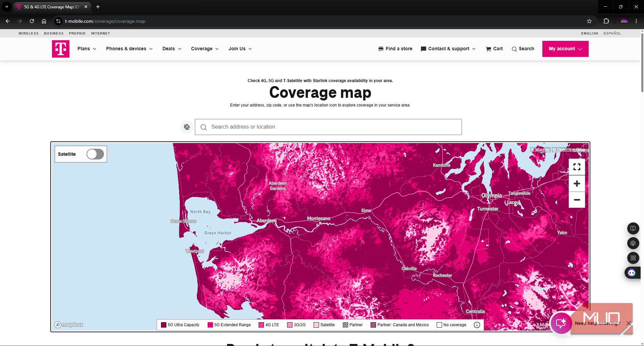Expand the Phones & devices menu
The width and height of the screenshot is (644, 346).
point(129,49)
